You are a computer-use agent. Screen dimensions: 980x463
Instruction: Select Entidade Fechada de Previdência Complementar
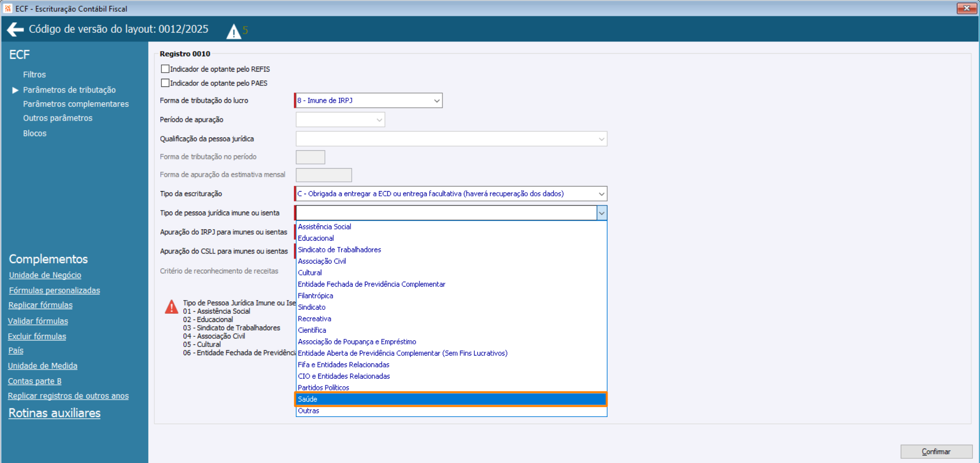click(x=451, y=284)
